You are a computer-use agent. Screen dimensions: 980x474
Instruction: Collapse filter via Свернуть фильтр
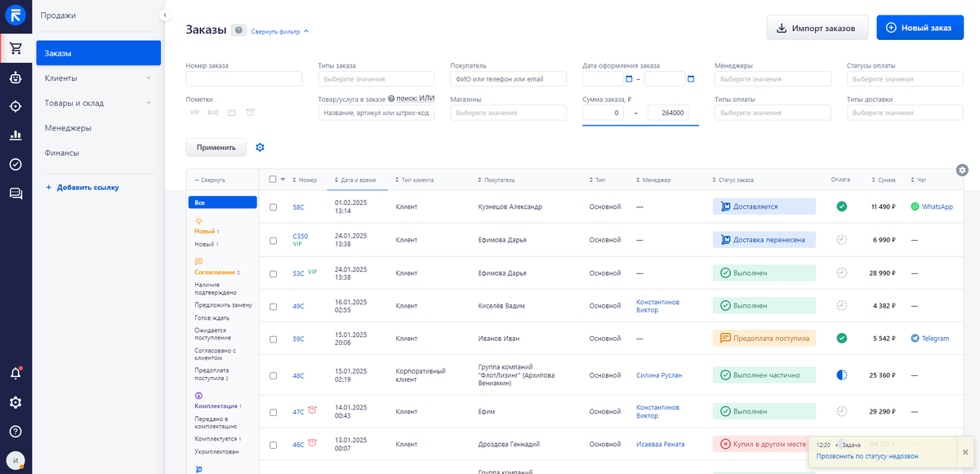[x=280, y=31]
